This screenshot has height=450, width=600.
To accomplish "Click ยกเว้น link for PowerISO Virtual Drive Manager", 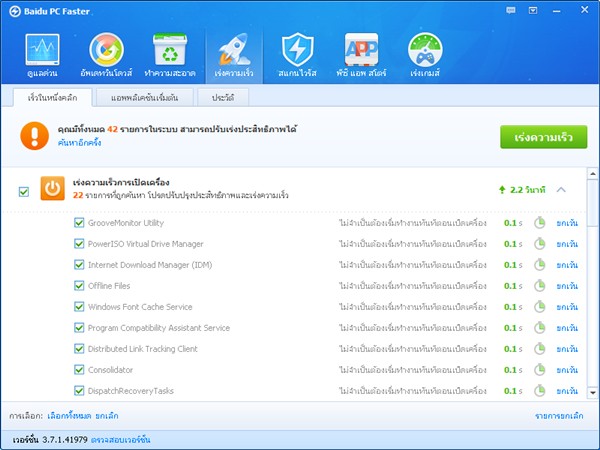I will [x=567, y=244].
